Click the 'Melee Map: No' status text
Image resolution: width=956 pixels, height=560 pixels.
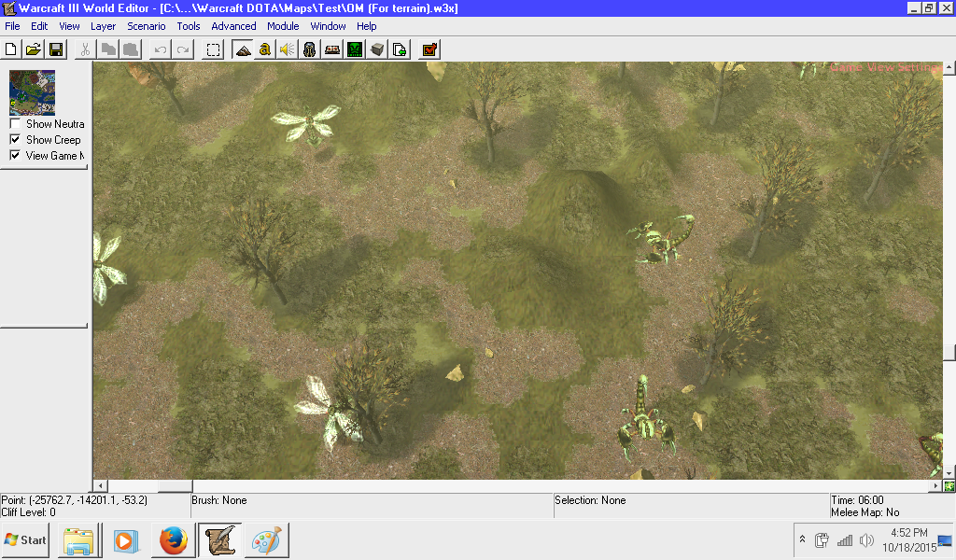click(865, 512)
